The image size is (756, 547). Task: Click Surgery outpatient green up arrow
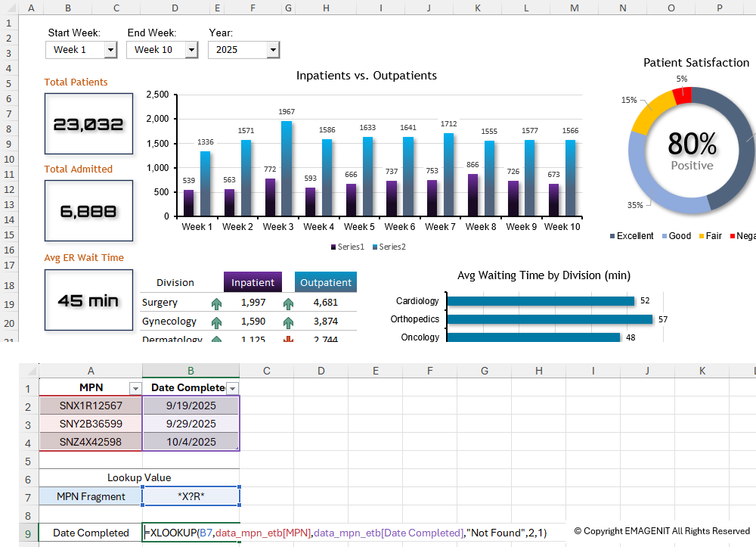pyautogui.click(x=288, y=303)
